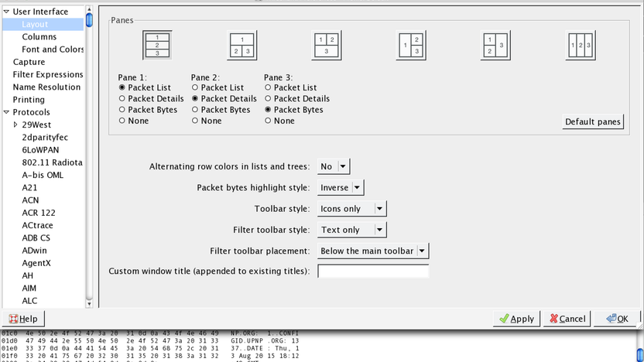Image resolution: width=644 pixels, height=362 pixels.
Task: Open Packet bytes highlight style dropdown
Action: coord(341,187)
